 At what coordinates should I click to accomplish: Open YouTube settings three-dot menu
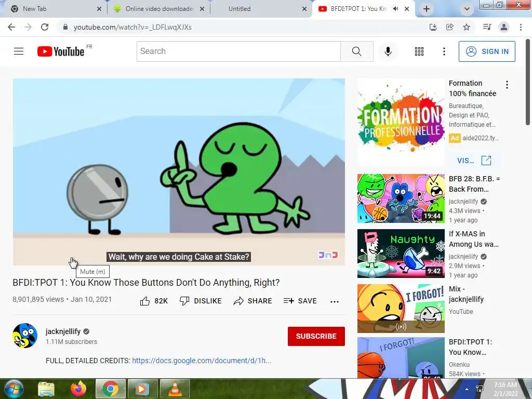[x=444, y=51]
